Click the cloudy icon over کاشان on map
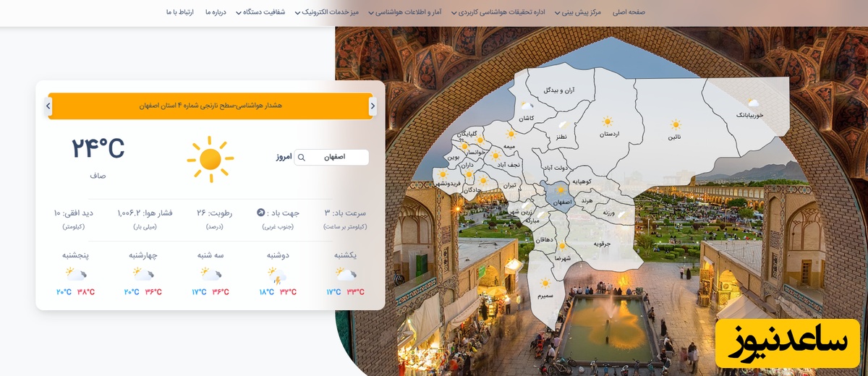The width and height of the screenshot is (868, 376). click(527, 106)
